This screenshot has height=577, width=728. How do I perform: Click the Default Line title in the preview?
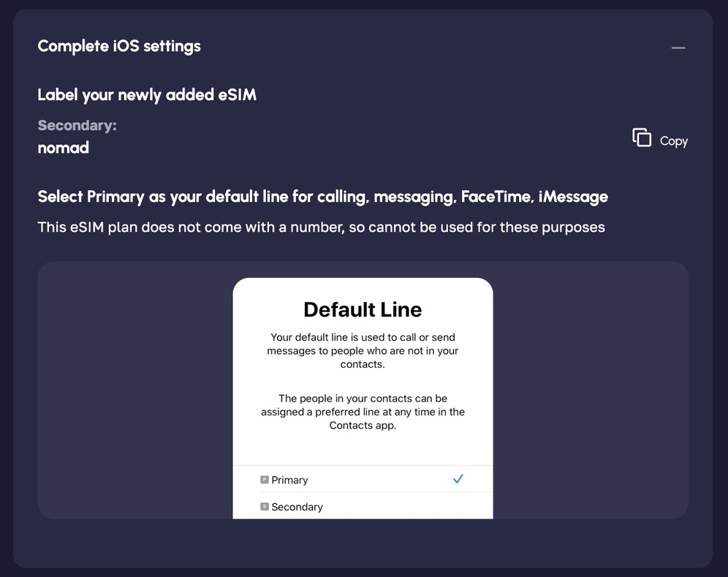363,309
